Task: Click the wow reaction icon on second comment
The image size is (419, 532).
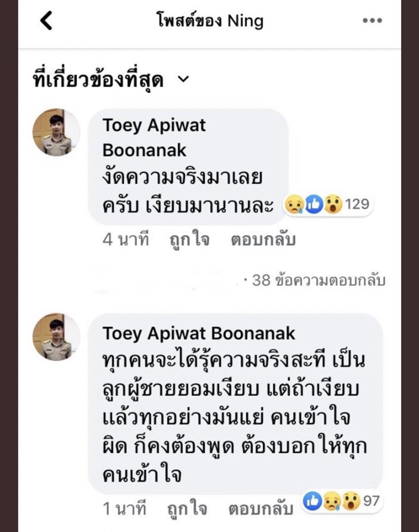Action: (351, 501)
